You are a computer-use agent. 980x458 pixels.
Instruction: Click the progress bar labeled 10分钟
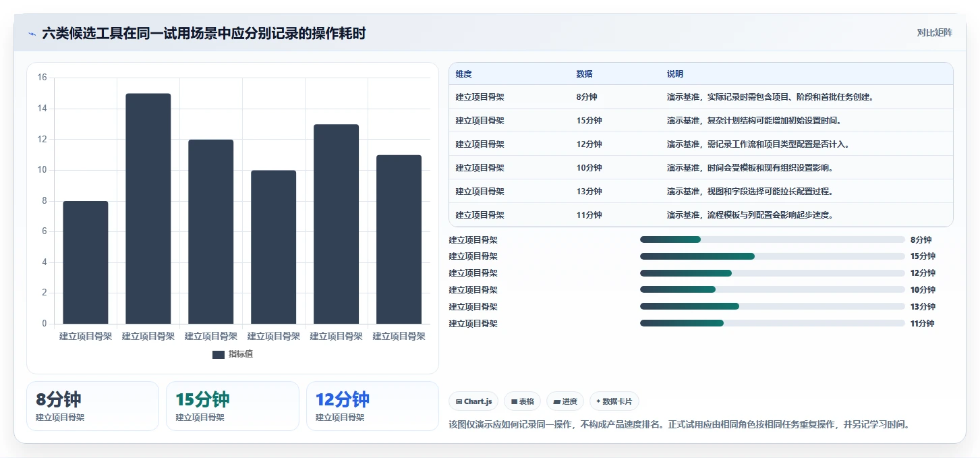[772, 289]
